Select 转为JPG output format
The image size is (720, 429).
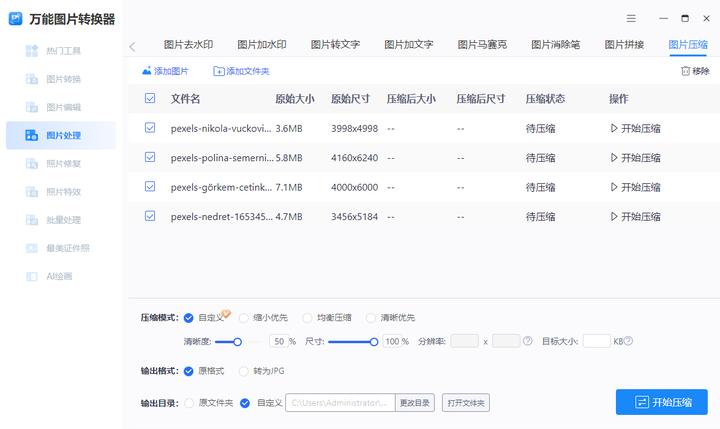[x=243, y=371]
